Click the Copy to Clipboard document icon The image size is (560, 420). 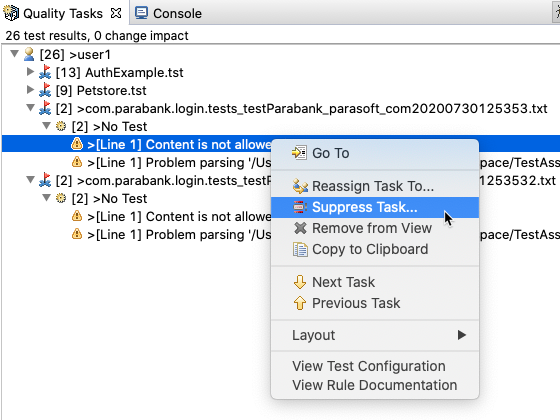click(x=300, y=249)
